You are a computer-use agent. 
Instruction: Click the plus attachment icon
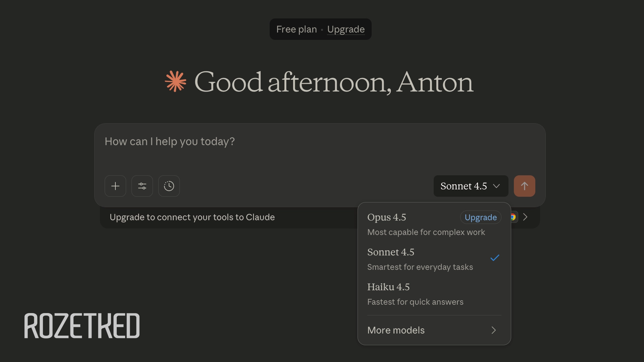115,186
